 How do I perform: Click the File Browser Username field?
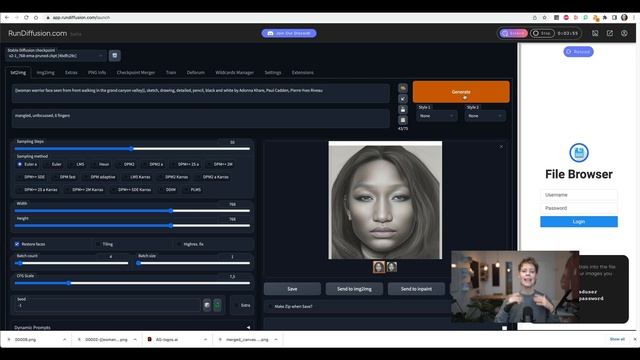coord(579,195)
